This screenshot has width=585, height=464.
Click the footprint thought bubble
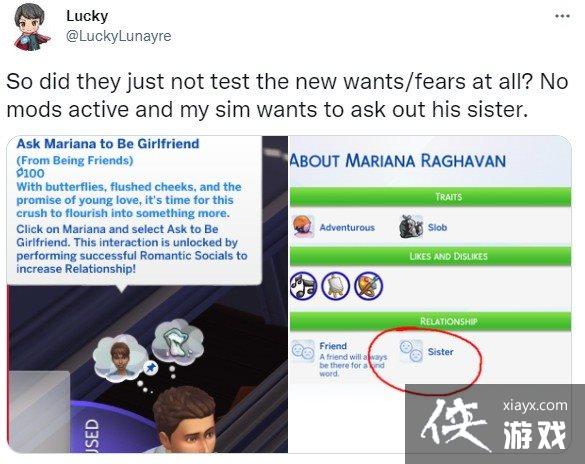(178, 340)
